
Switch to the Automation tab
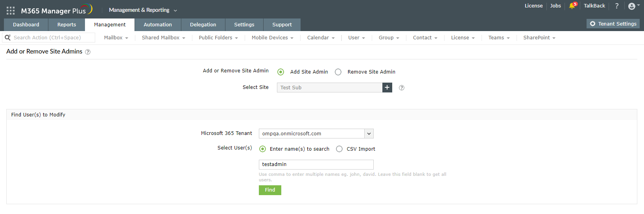[158, 24]
